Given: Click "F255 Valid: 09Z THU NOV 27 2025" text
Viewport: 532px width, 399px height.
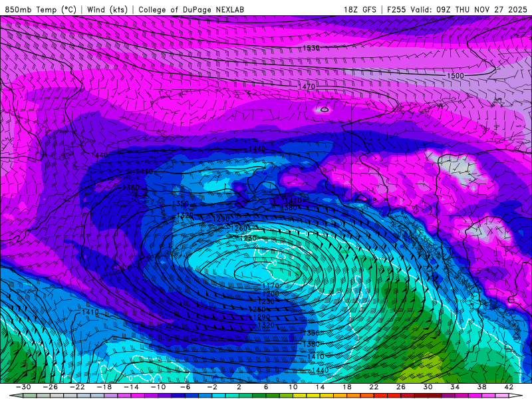Looking at the screenshot, I should (x=457, y=9).
